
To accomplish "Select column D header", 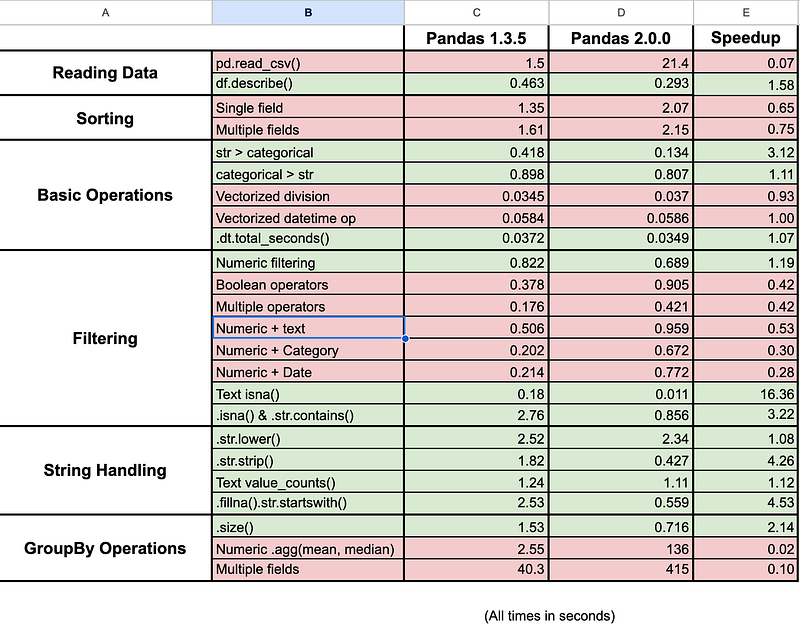I will (621, 12).
